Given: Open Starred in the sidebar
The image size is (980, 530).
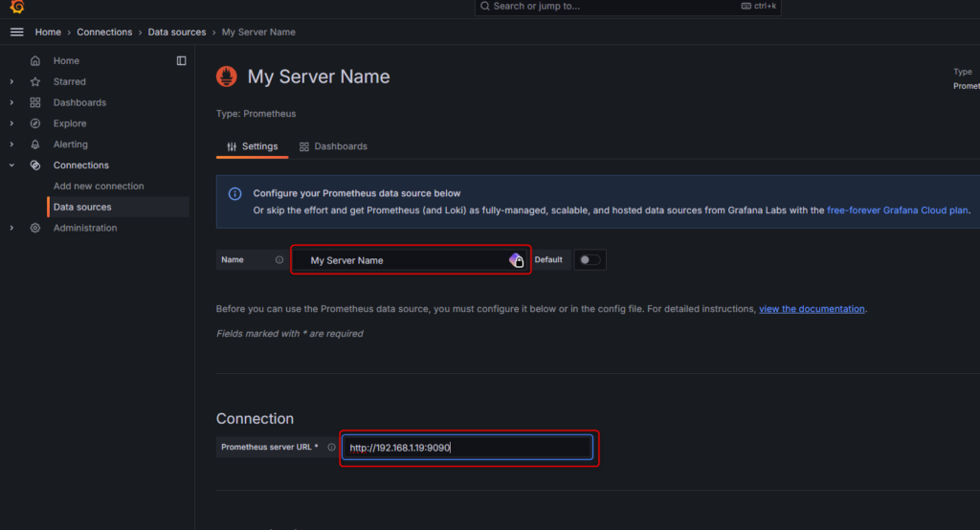Looking at the screenshot, I should [69, 82].
